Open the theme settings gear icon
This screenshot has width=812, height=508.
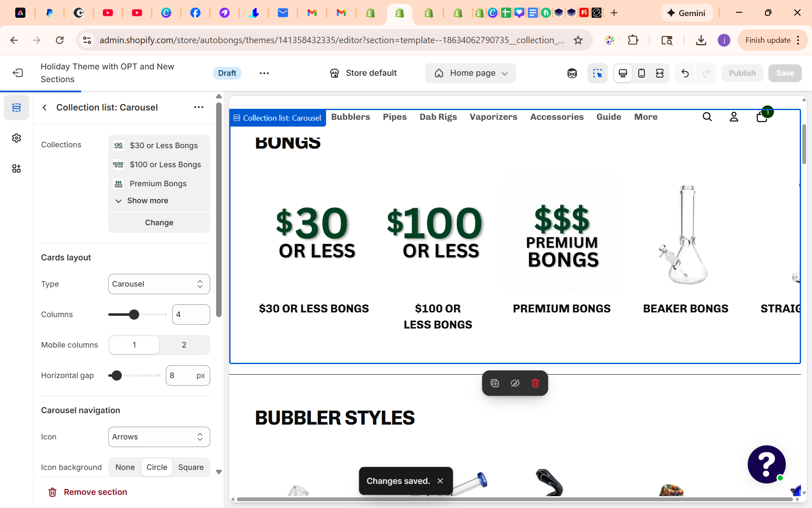tap(16, 138)
